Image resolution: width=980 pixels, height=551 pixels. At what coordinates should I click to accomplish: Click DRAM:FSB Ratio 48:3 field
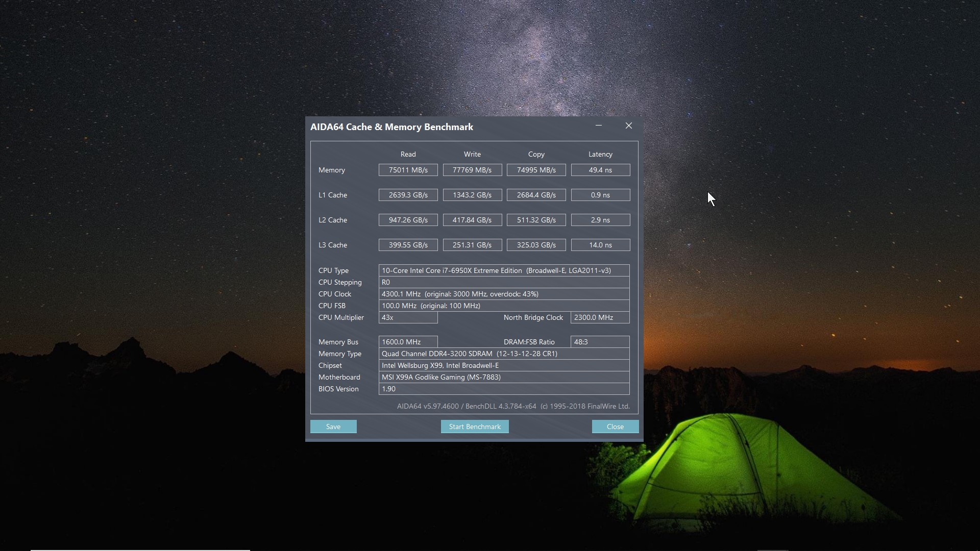(600, 342)
